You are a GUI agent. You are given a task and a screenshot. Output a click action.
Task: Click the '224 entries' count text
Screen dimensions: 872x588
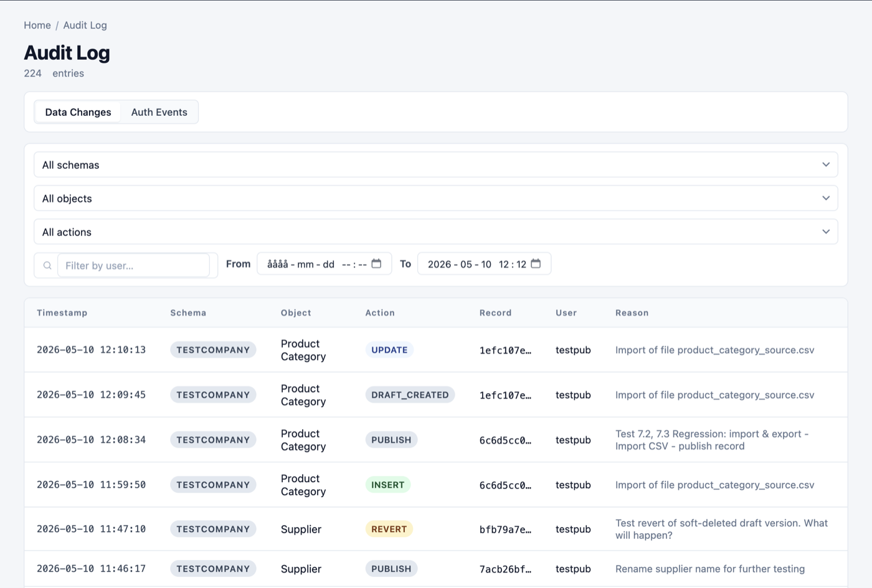click(54, 73)
